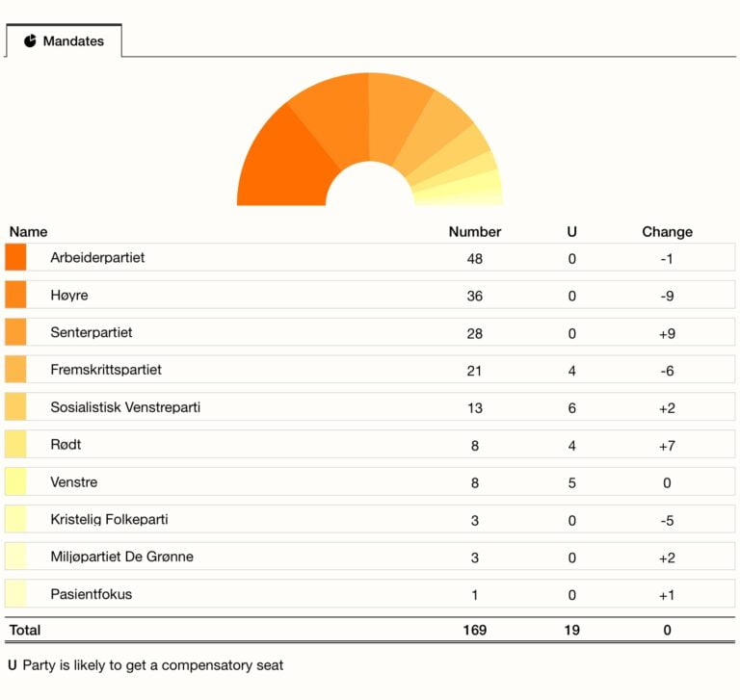Click the U column header
The height and width of the screenshot is (700, 740).
(x=572, y=232)
